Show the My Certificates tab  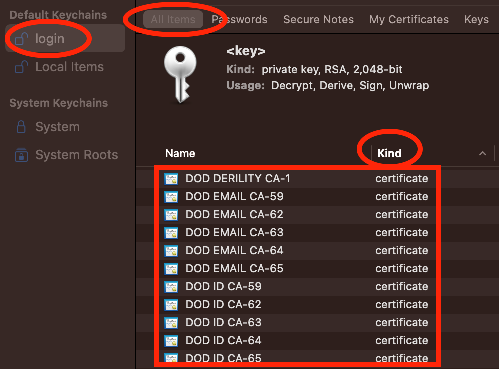coord(409,19)
